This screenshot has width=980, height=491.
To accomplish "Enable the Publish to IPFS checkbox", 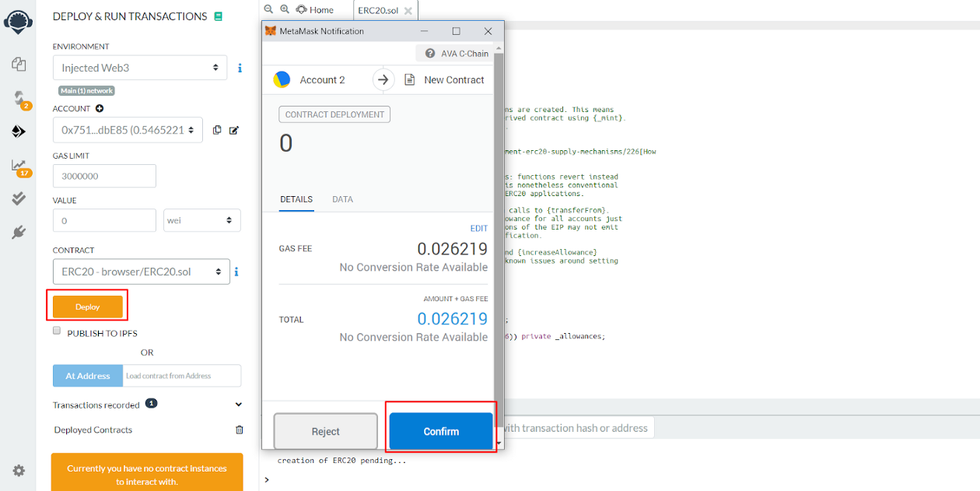I will pos(57,331).
